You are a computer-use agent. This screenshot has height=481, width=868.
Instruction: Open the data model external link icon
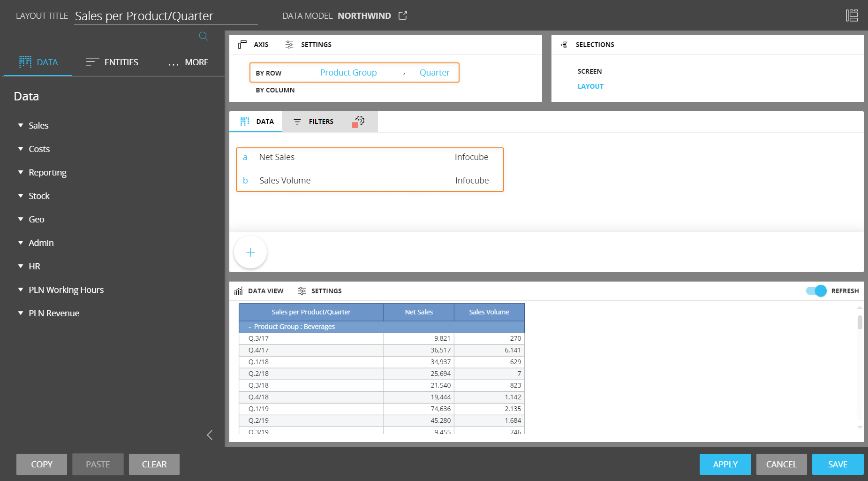click(x=402, y=15)
